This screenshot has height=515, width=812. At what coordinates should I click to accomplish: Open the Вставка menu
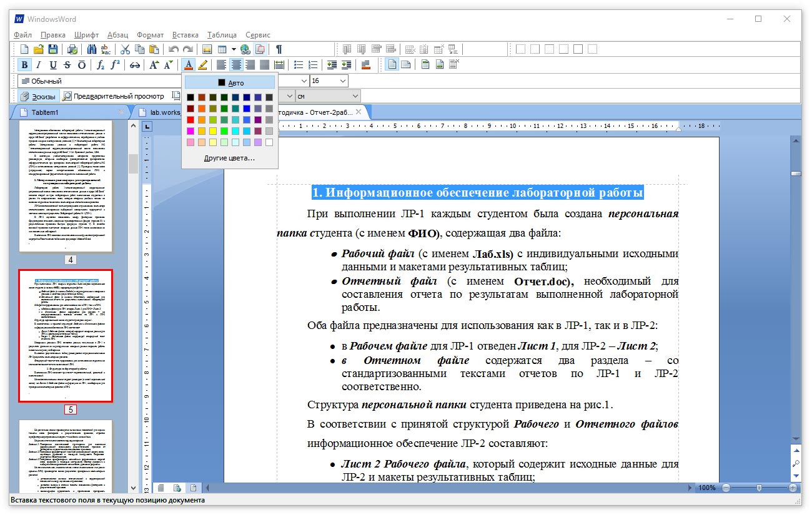pos(186,35)
